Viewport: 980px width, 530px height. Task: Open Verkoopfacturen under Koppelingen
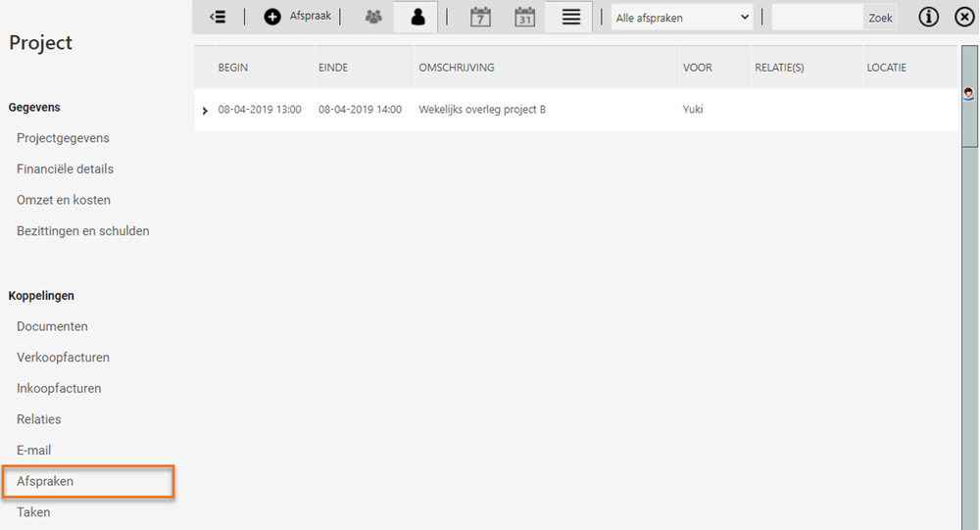coord(63,358)
